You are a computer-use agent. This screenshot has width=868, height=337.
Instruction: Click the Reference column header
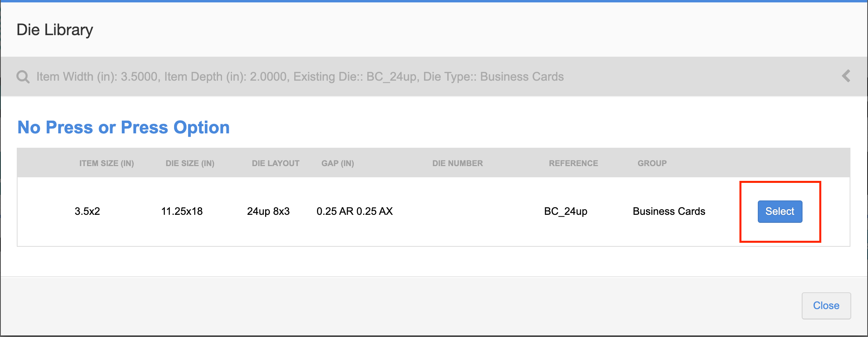(573, 163)
